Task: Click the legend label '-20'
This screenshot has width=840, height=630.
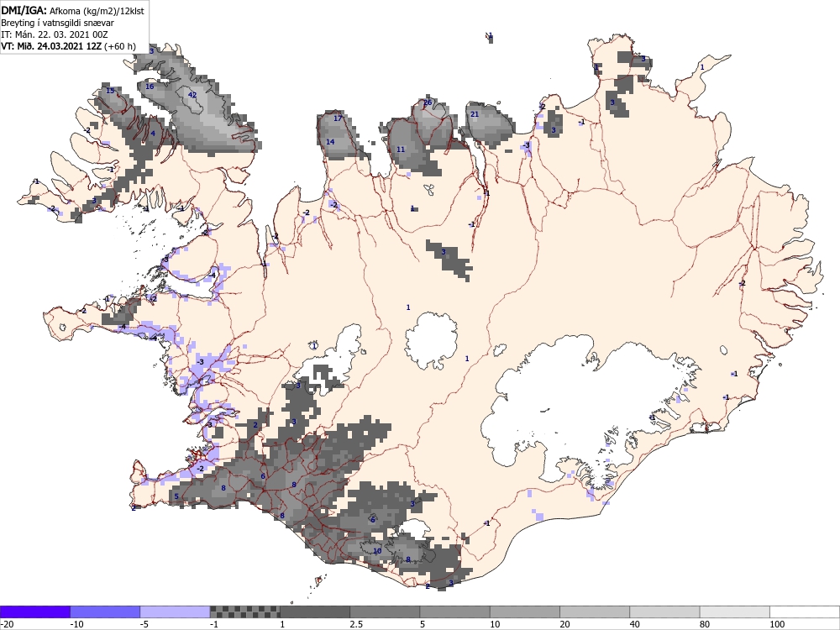Action: point(7,624)
